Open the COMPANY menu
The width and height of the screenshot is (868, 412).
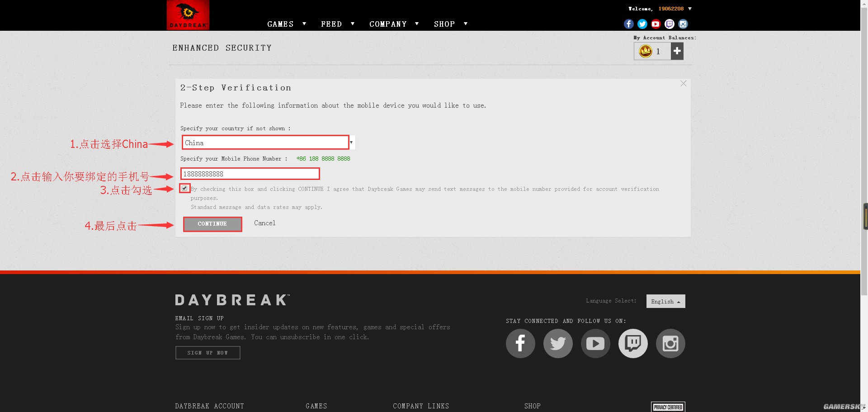pos(388,24)
